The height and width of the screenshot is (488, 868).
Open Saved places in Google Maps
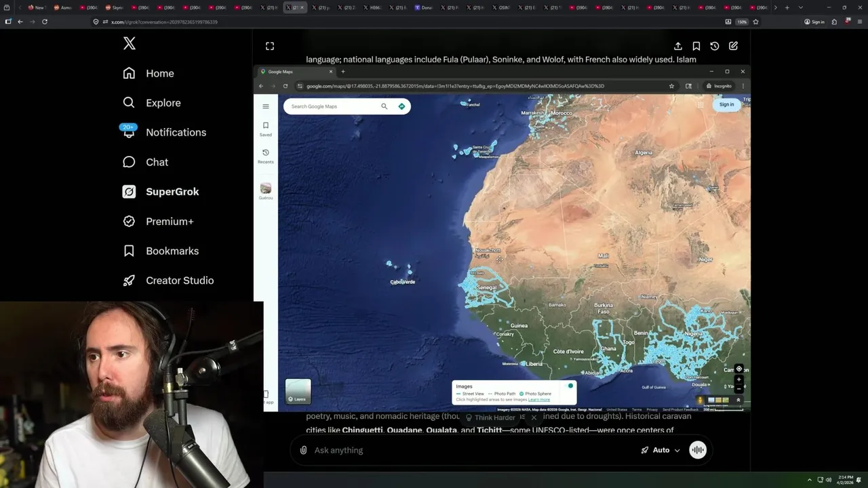(266, 129)
